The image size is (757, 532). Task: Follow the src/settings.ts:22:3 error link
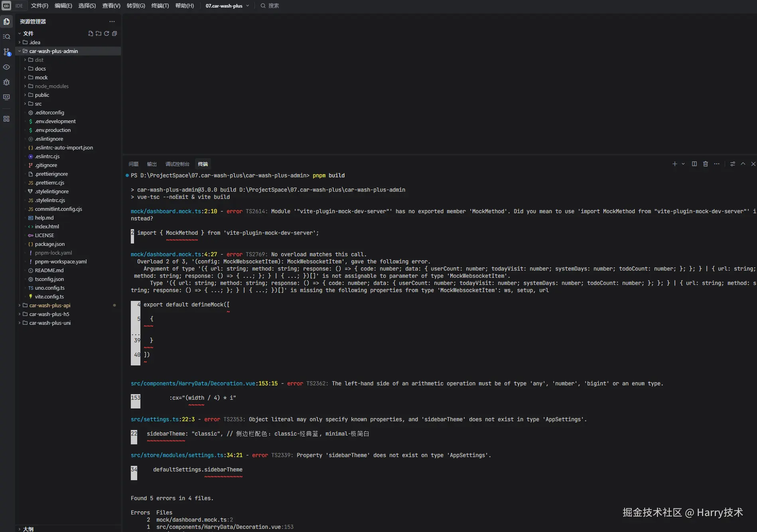click(x=163, y=419)
